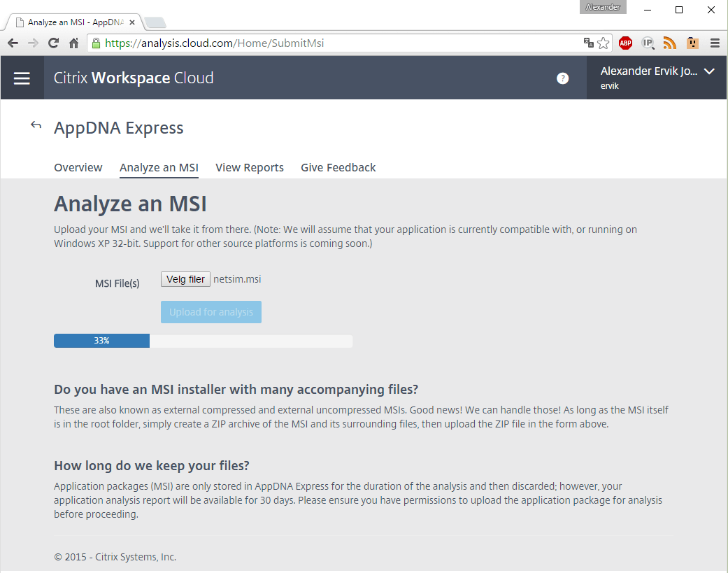The height and width of the screenshot is (573, 728).
Task: Reload the page with the refresh icon
Action: pyautogui.click(x=53, y=43)
